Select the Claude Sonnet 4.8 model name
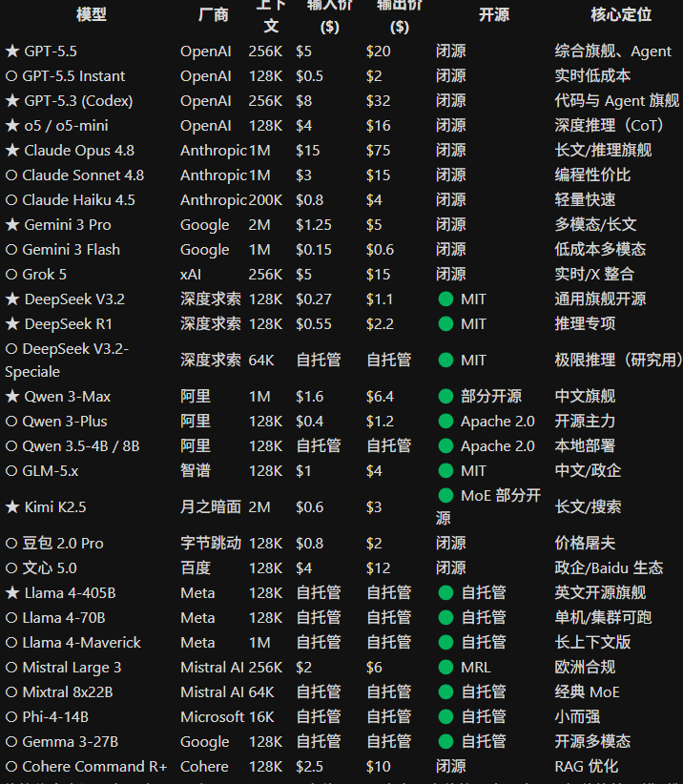The height and width of the screenshot is (784, 683). click(83, 175)
